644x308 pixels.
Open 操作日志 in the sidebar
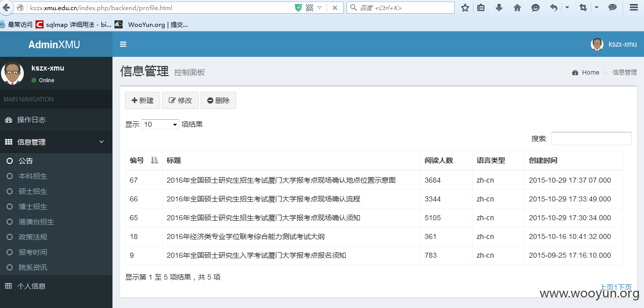tap(56, 120)
